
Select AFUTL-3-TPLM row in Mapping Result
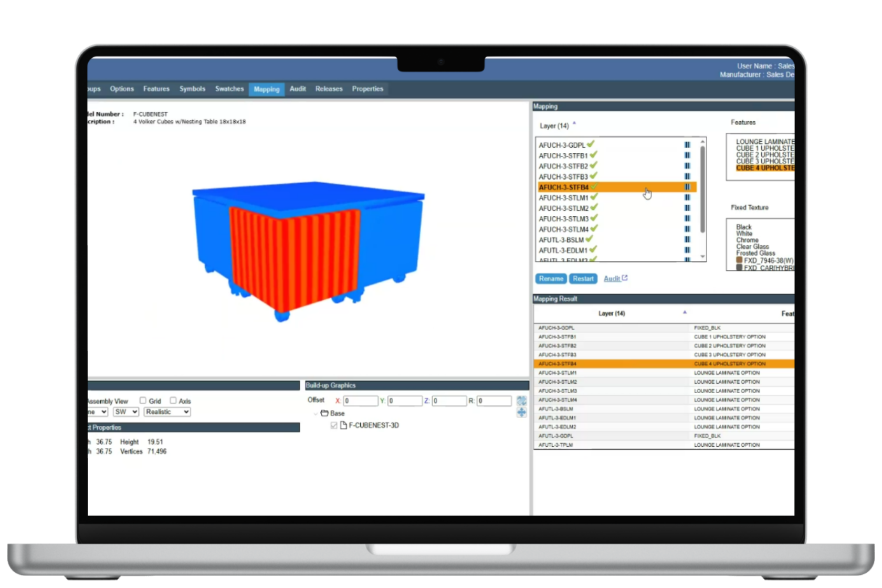664,445
